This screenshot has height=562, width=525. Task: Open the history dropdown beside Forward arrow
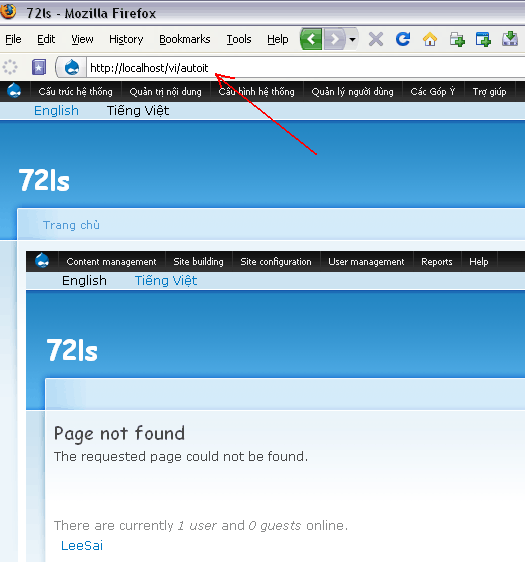(x=353, y=39)
